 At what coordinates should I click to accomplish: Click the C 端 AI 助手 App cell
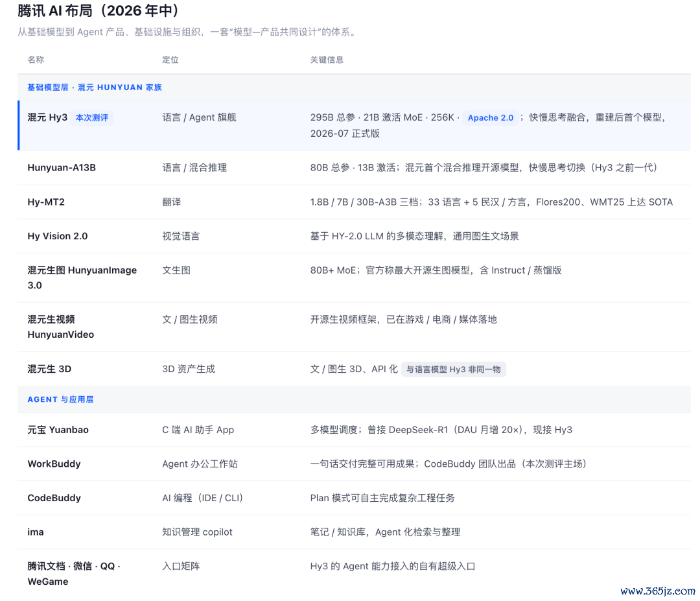198,430
